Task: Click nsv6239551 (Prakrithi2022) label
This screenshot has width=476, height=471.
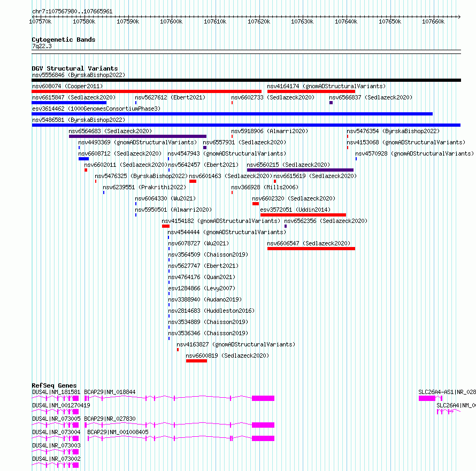Action: [144, 187]
